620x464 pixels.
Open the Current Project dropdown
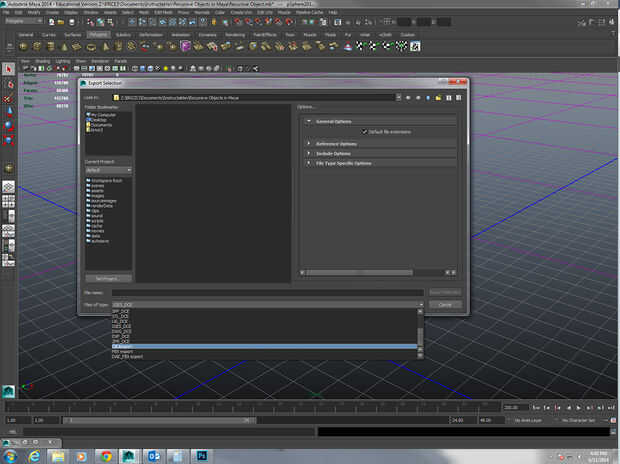pyautogui.click(x=107, y=169)
